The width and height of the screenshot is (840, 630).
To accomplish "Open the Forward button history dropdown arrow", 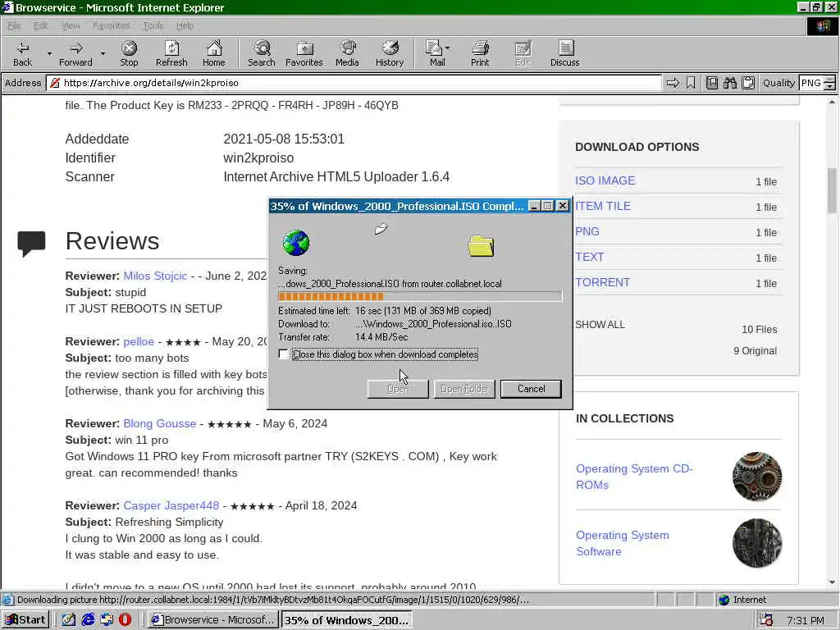I will [103, 53].
